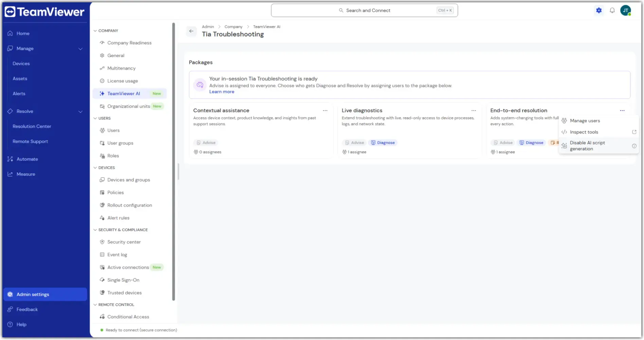
Task: Open Rollout configuration
Action: pyautogui.click(x=130, y=205)
